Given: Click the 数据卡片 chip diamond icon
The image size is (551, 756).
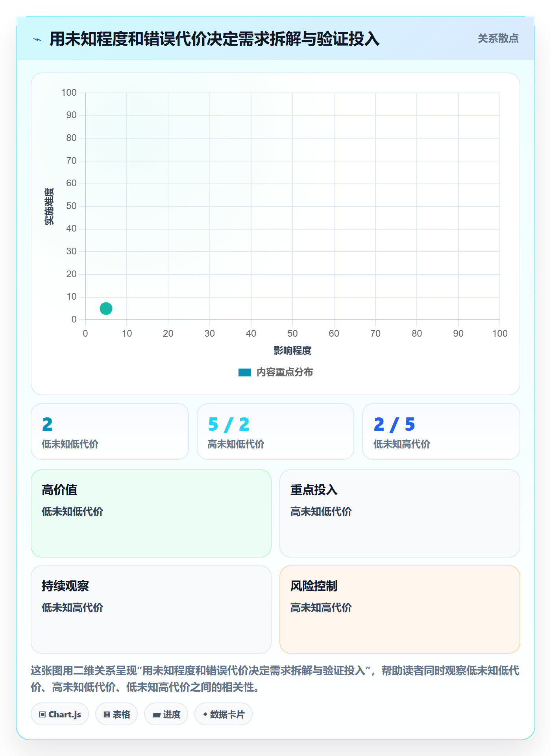Looking at the screenshot, I should pyautogui.click(x=205, y=714).
